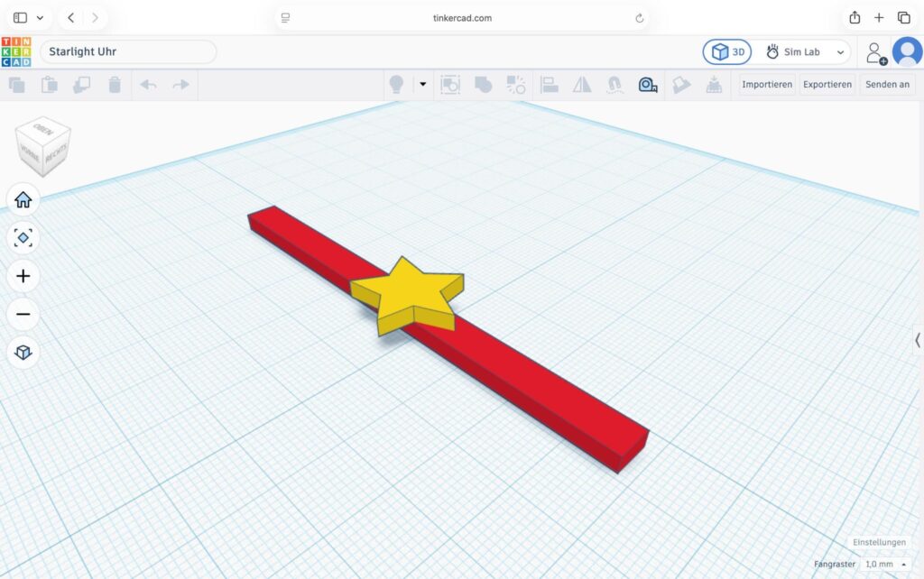
Task: Expand the collapsed shapes panel chevron
Action: coord(918,340)
